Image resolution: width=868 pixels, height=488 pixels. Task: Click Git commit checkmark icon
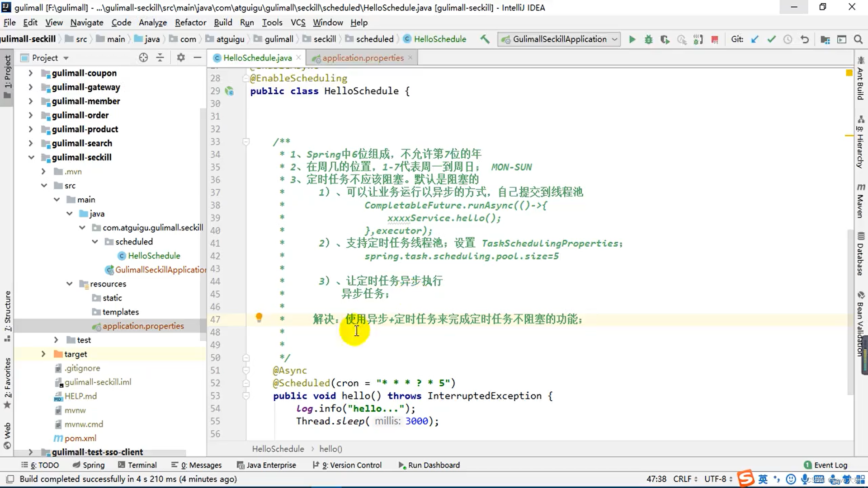771,39
